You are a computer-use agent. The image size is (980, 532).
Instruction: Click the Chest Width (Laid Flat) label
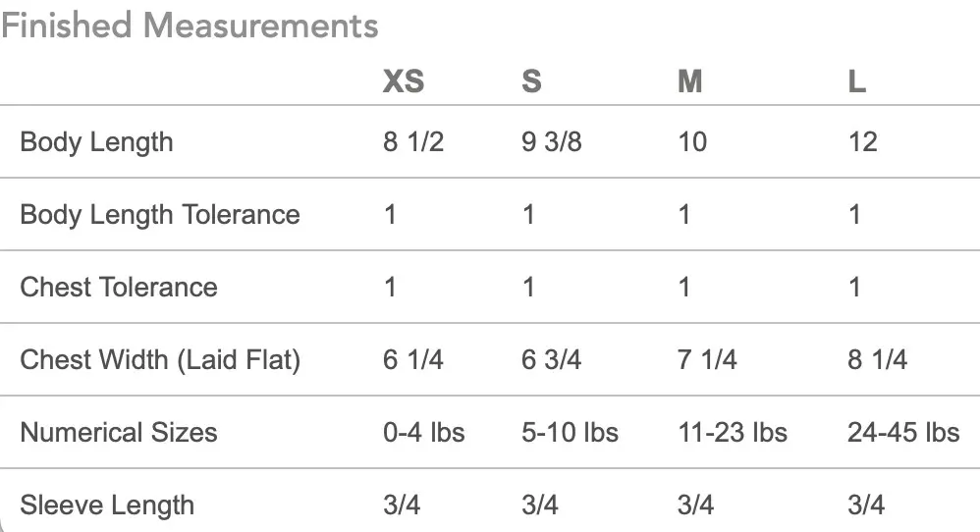pos(160,360)
